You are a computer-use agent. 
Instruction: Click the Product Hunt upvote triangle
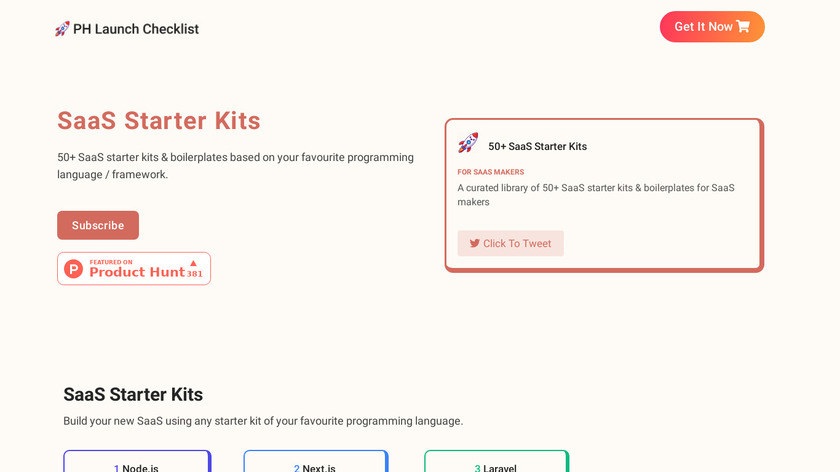tap(194, 263)
